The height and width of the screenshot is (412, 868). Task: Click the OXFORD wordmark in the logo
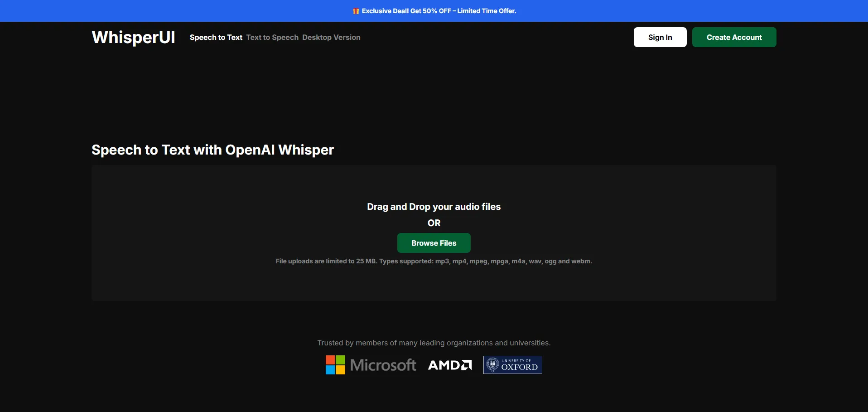point(519,367)
